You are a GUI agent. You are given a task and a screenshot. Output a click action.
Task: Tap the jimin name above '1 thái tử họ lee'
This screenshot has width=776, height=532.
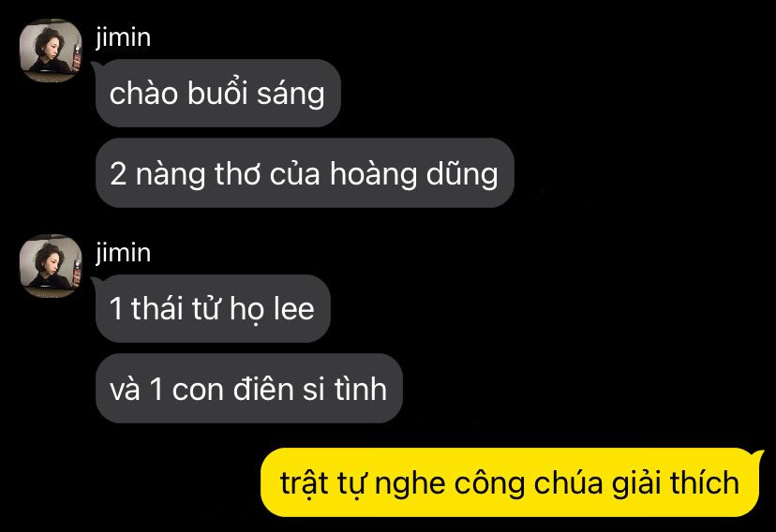[x=123, y=253]
